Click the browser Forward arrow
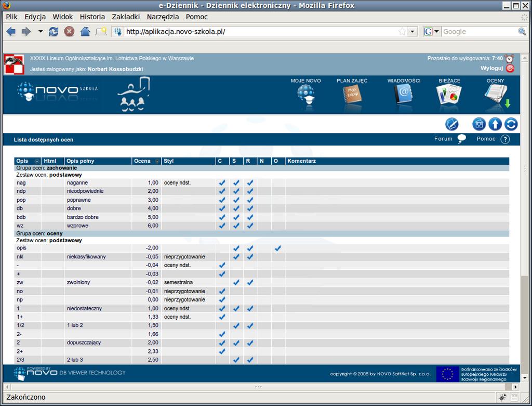 click(26, 32)
